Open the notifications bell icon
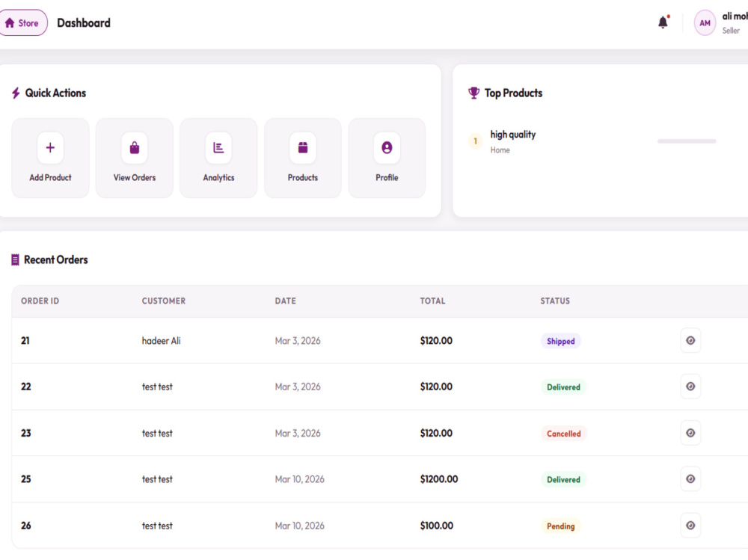Screen dimensions: 748x560 663,22
